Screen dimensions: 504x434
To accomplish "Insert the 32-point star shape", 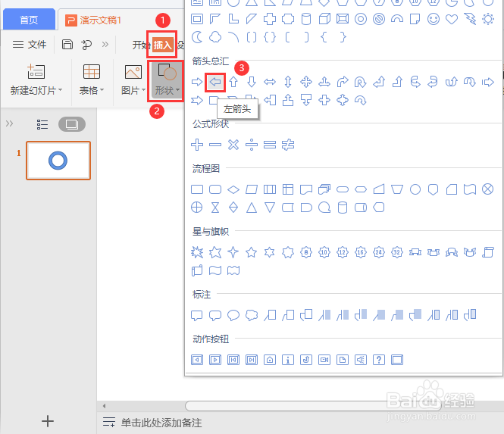I will (x=397, y=252).
